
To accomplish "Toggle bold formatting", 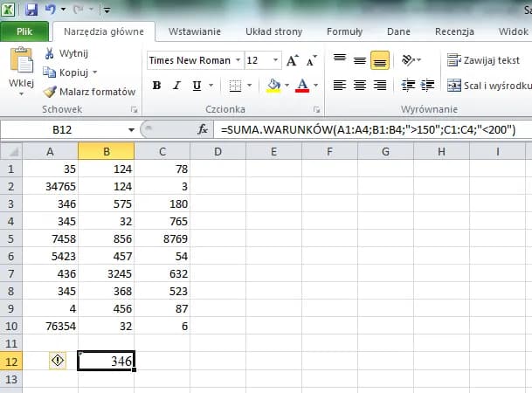I will (156, 86).
